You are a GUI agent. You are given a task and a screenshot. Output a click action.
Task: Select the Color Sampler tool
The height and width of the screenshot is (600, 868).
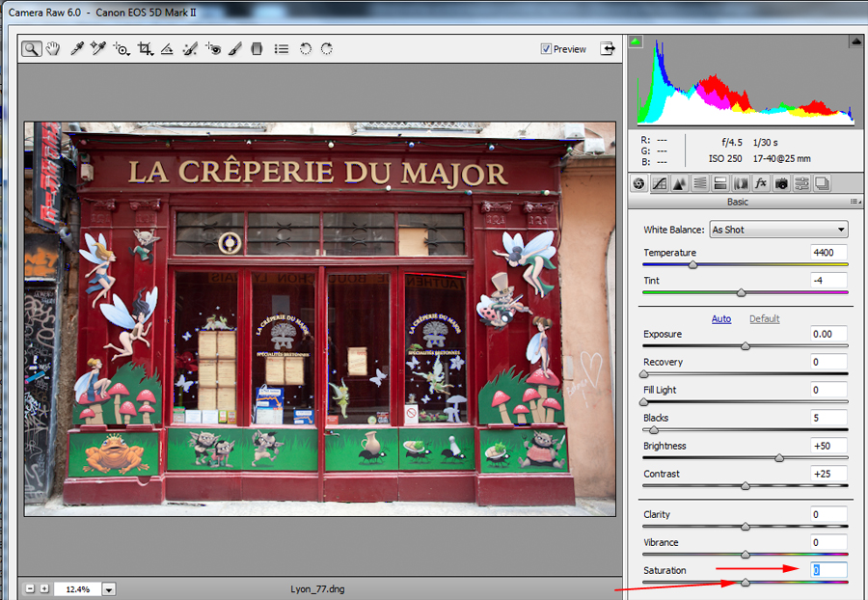[98, 48]
